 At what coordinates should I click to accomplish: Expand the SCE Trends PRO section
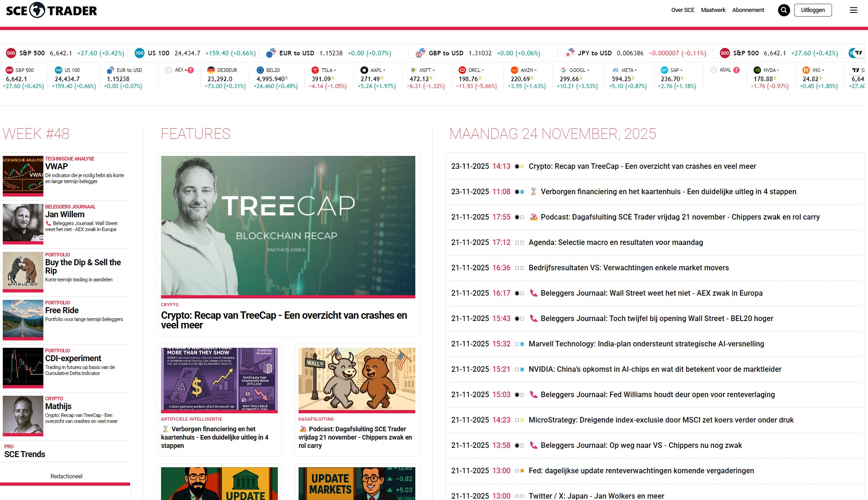[x=25, y=454]
